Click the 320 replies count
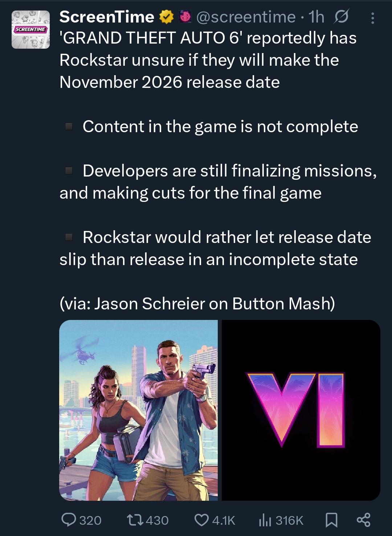 tap(90, 520)
